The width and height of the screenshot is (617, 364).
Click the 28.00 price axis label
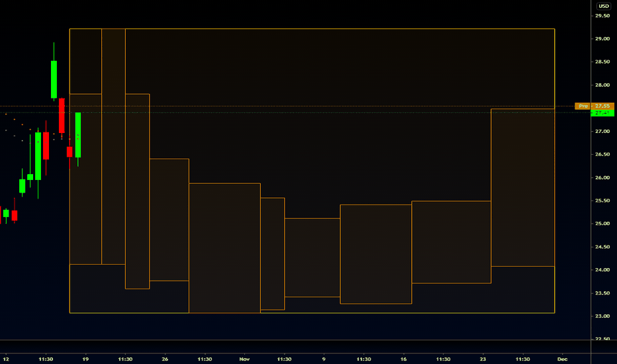coord(602,85)
